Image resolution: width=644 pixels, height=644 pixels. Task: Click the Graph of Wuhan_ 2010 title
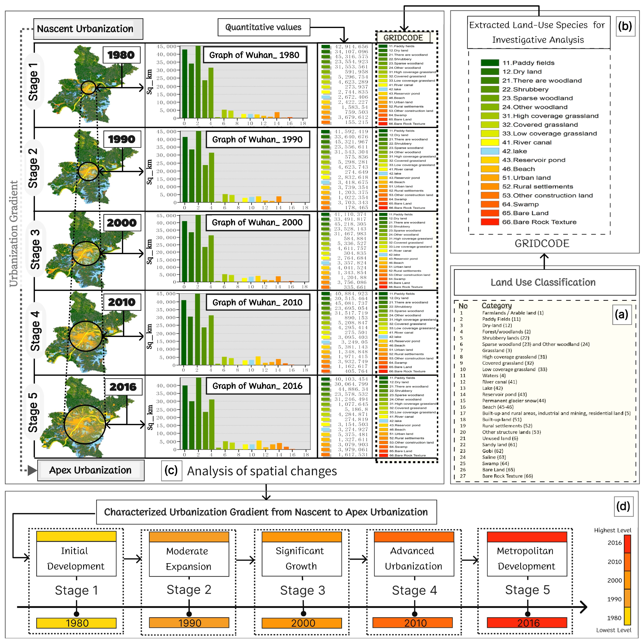coord(258,302)
